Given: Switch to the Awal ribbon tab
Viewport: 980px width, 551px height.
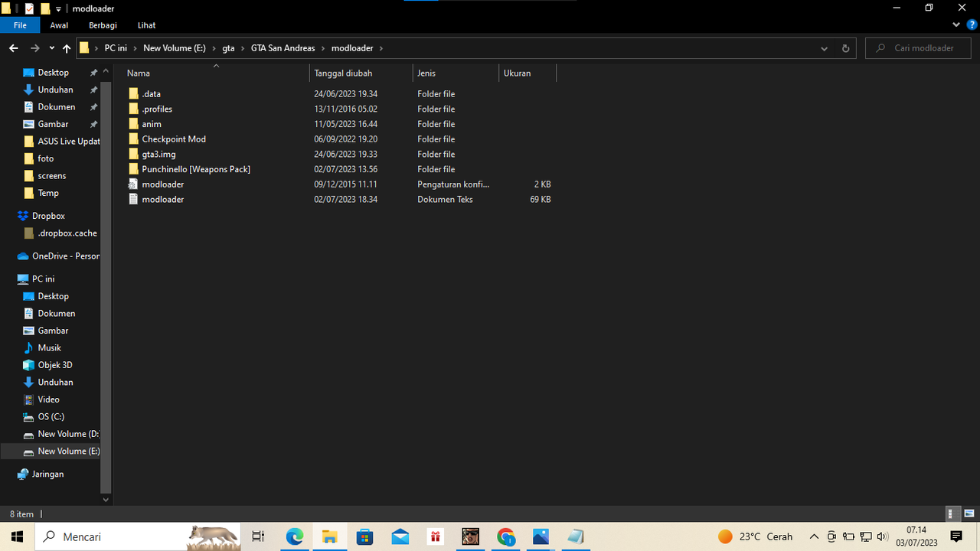Looking at the screenshot, I should [59, 25].
